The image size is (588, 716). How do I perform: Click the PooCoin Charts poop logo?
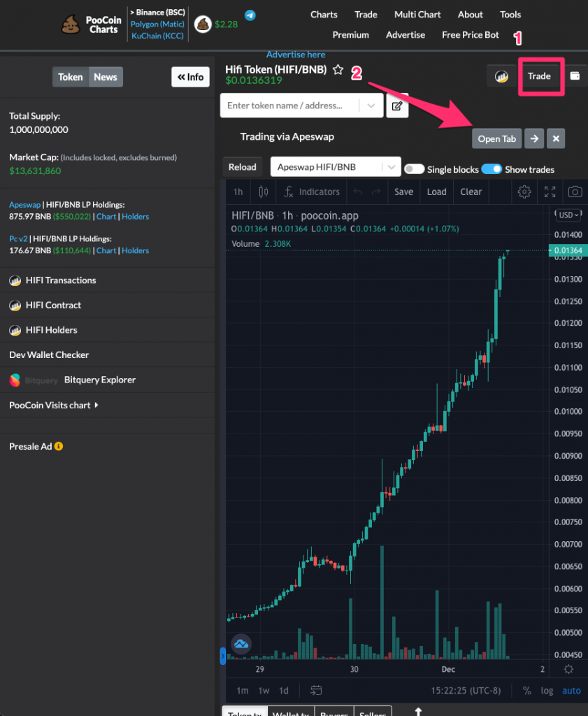click(71, 24)
